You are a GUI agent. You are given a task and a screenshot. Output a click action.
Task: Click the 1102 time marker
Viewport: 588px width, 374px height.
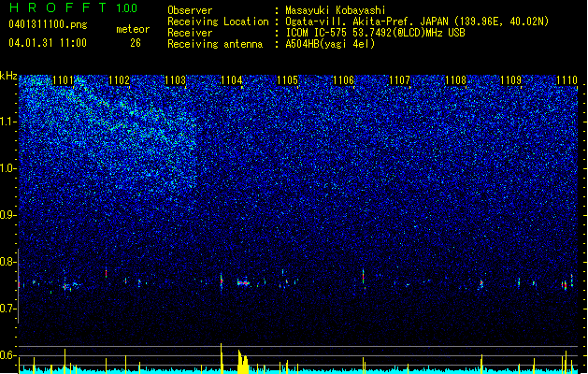(119, 80)
